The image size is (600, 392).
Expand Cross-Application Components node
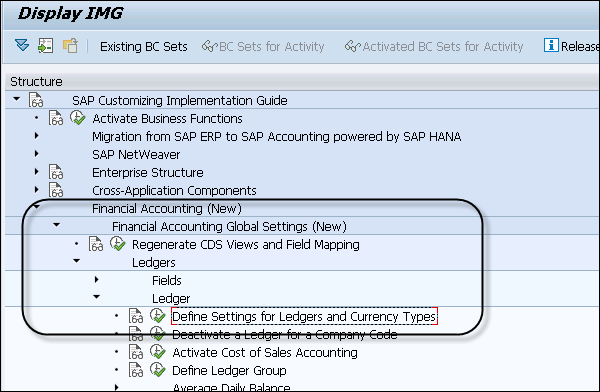pos(36,189)
